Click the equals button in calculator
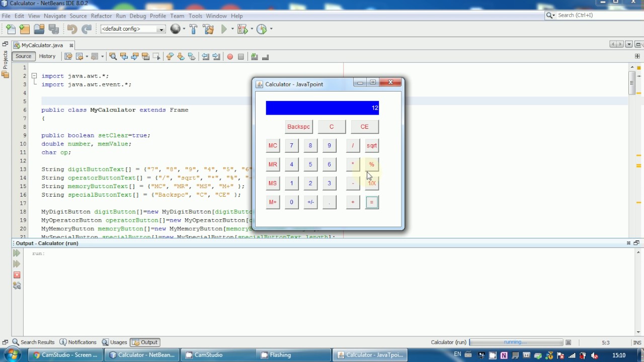This screenshot has width=644, height=362. (372, 202)
